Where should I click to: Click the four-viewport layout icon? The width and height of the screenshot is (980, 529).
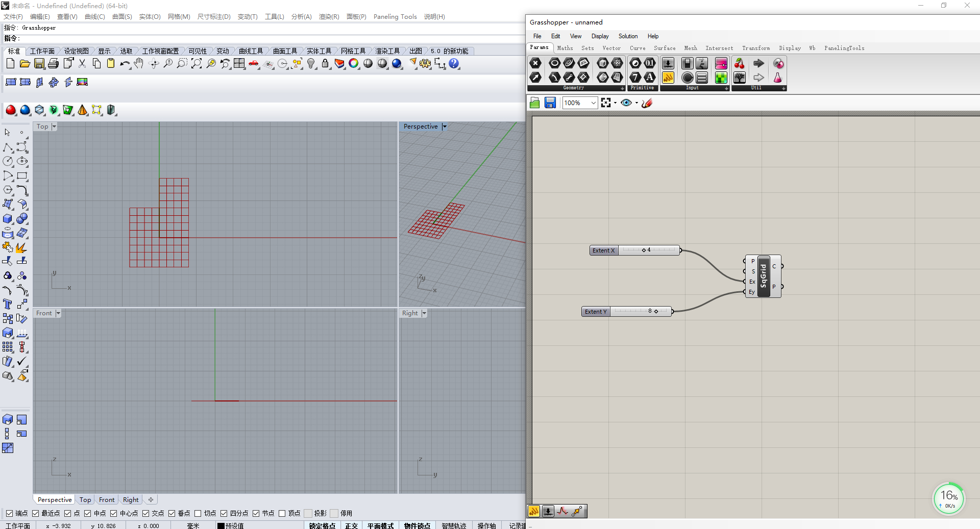tap(239, 64)
